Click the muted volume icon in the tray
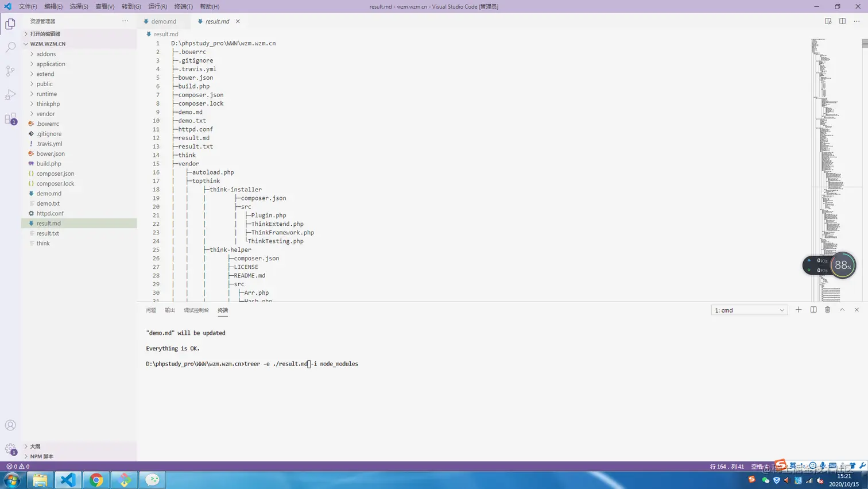 pyautogui.click(x=820, y=480)
